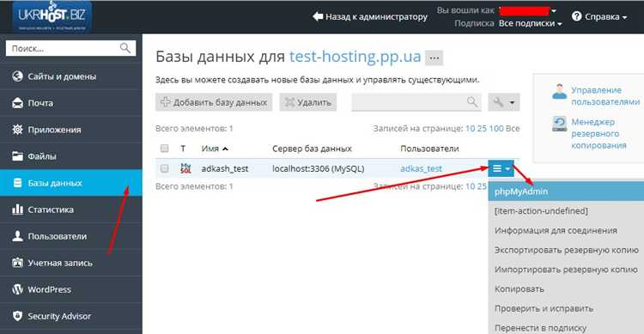
Task: Tick the select-all checkbox in the table header
Action: coord(164,149)
